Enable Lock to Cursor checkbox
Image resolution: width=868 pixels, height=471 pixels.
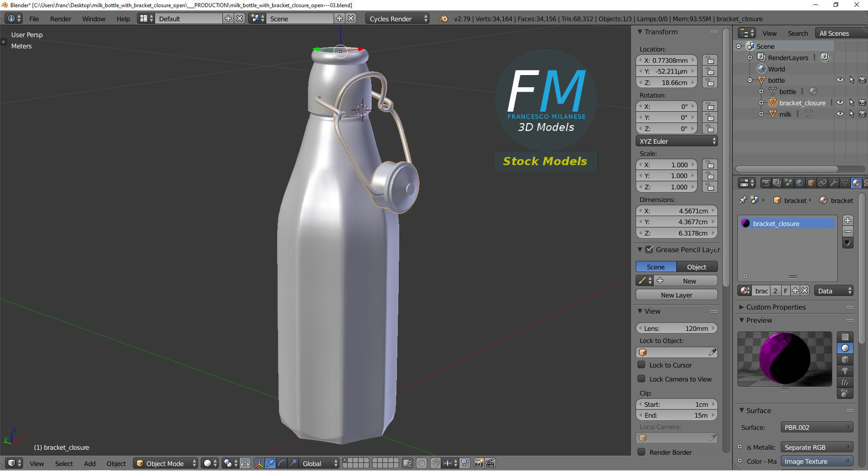pos(641,365)
